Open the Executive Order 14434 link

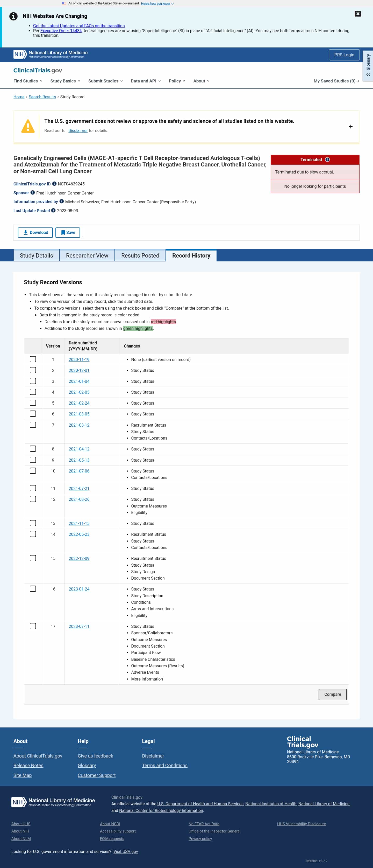[61, 31]
